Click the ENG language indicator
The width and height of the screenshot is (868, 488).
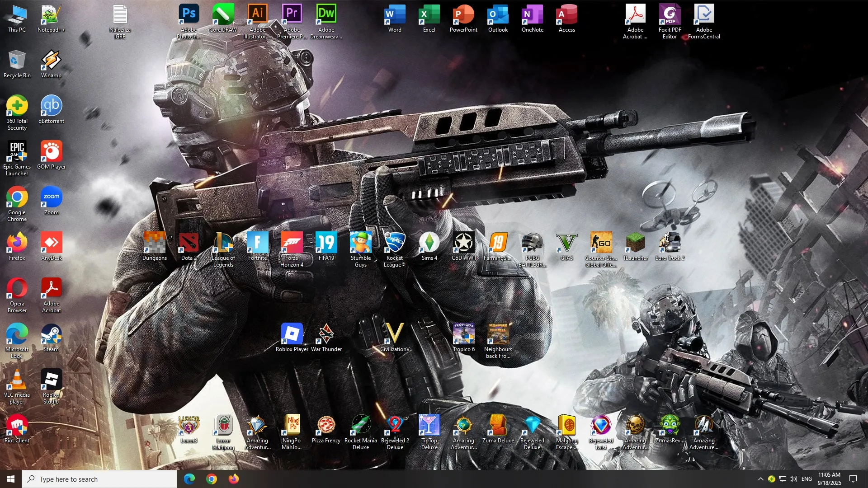point(807,479)
